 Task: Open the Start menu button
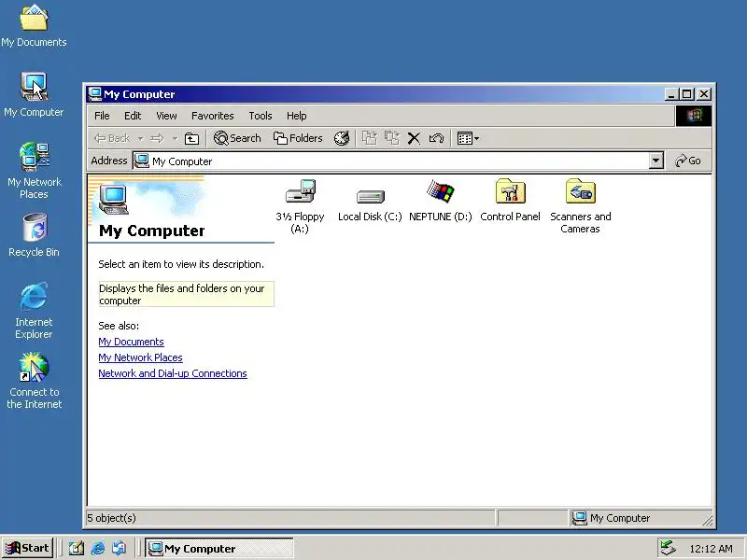click(28, 548)
